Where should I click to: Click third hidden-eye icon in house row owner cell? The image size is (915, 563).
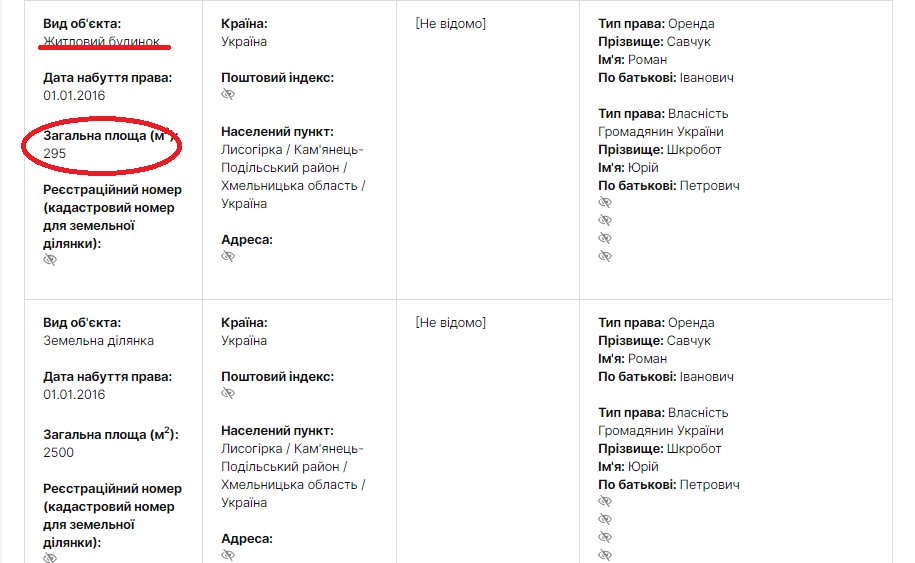click(x=604, y=239)
